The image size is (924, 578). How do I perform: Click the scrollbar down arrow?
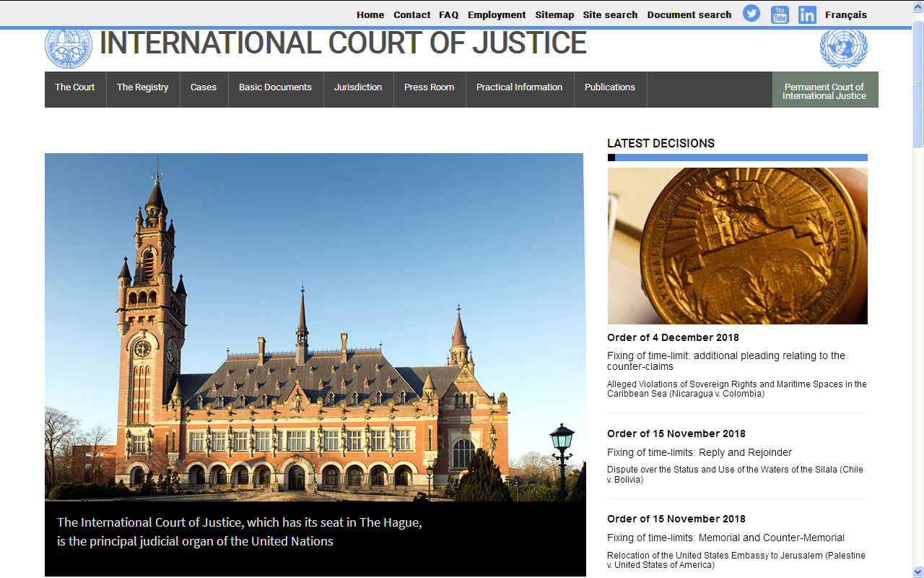(918, 571)
